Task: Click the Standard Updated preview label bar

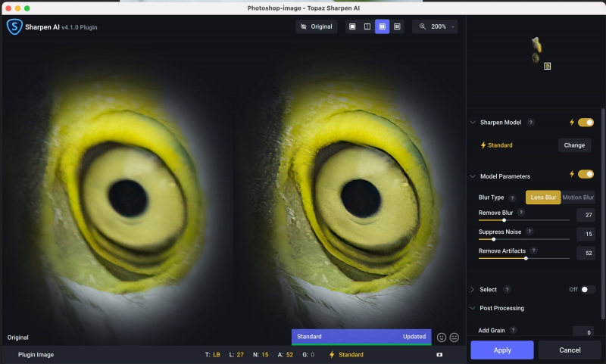Action: pyautogui.click(x=361, y=337)
